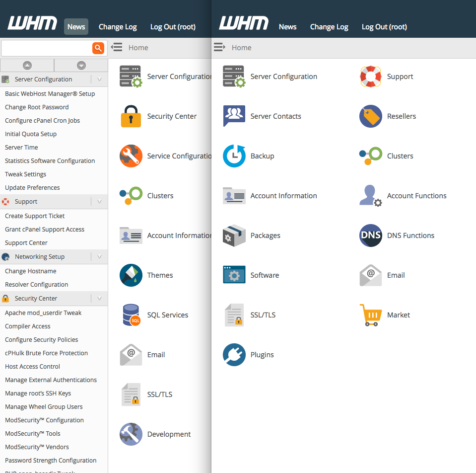
Task: Click the collapse-all up arrow button
Action: click(x=27, y=65)
